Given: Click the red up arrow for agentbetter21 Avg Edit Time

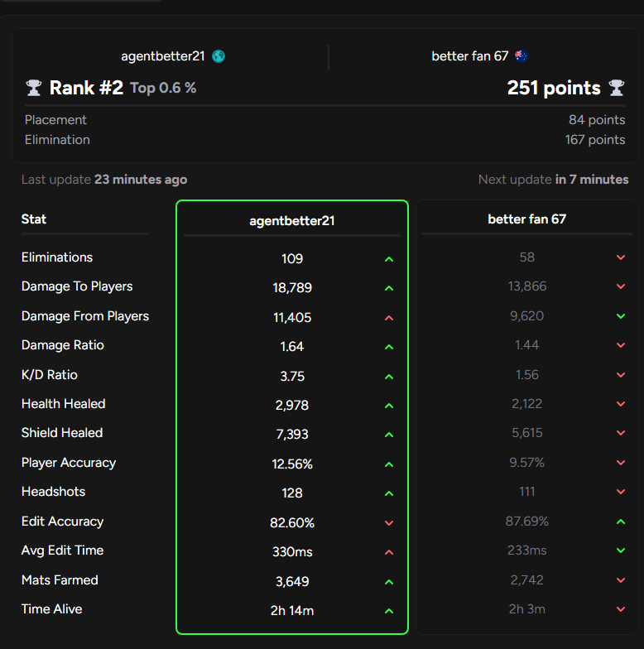Looking at the screenshot, I should click(x=389, y=553).
